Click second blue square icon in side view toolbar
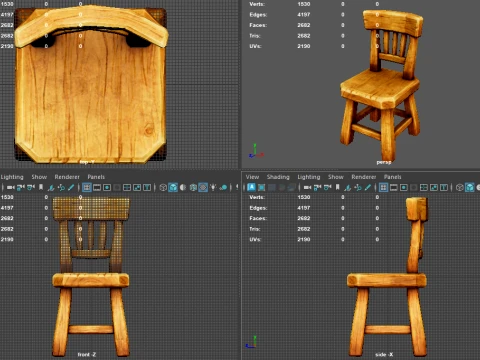The width and height of the screenshot is (480, 360). pos(262,187)
